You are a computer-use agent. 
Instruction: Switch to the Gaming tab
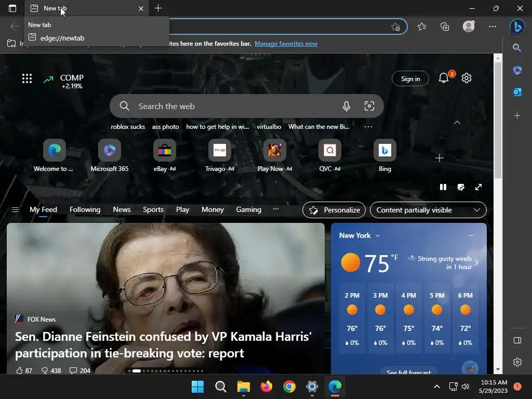248,210
